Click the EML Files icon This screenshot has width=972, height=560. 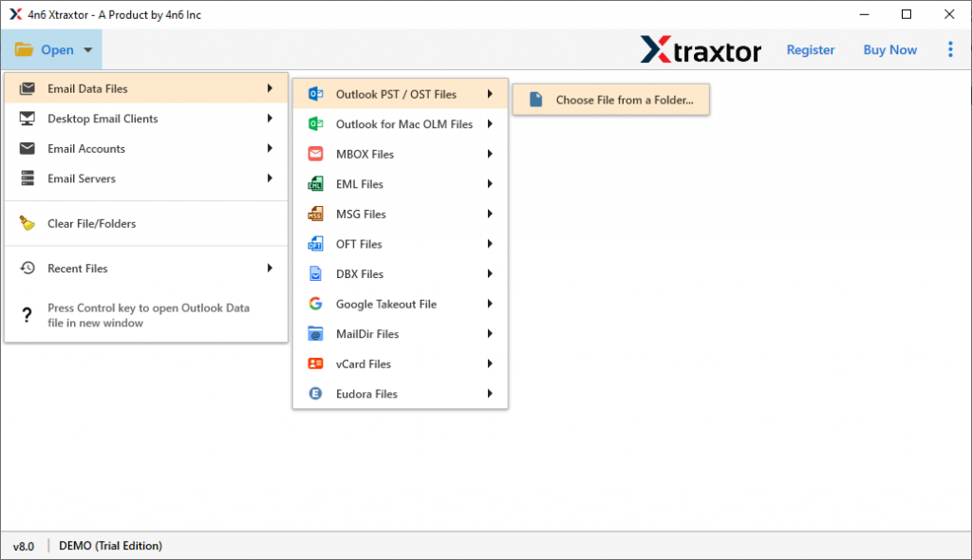[315, 184]
